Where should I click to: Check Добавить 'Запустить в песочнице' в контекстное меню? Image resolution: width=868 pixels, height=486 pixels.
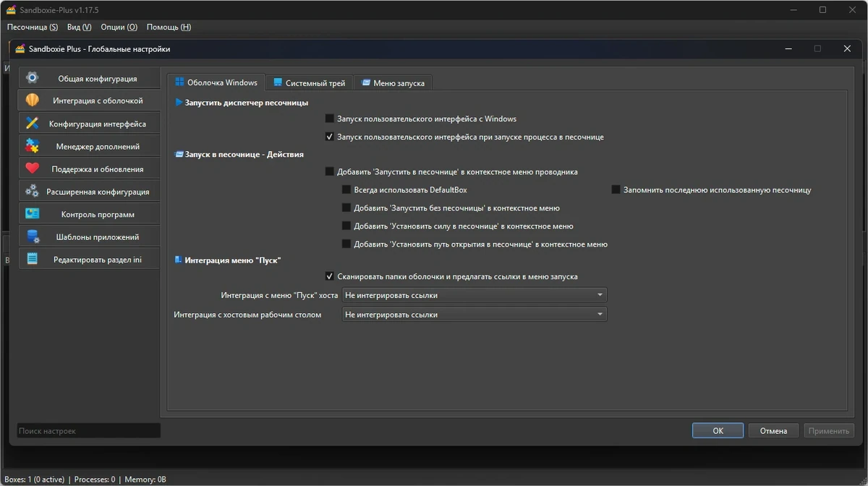[330, 172]
